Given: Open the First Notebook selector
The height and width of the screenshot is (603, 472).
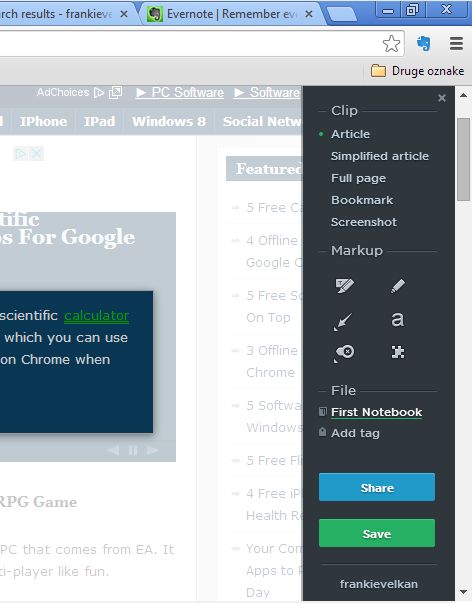Looking at the screenshot, I should coord(376,412).
